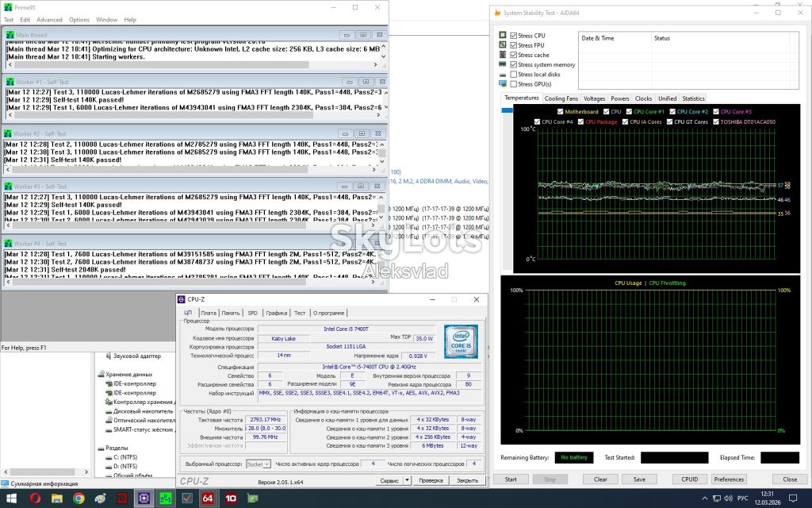Screen dimensions: 812x508
Task: Open Preferences in the AIDA64 stability test
Action: [x=729, y=479]
